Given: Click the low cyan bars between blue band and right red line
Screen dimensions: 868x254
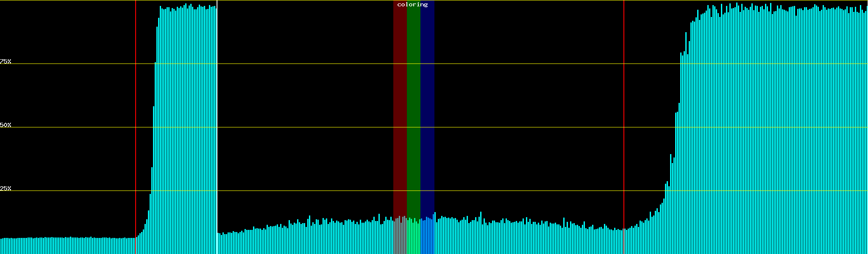Looking at the screenshot, I should tap(530, 239).
